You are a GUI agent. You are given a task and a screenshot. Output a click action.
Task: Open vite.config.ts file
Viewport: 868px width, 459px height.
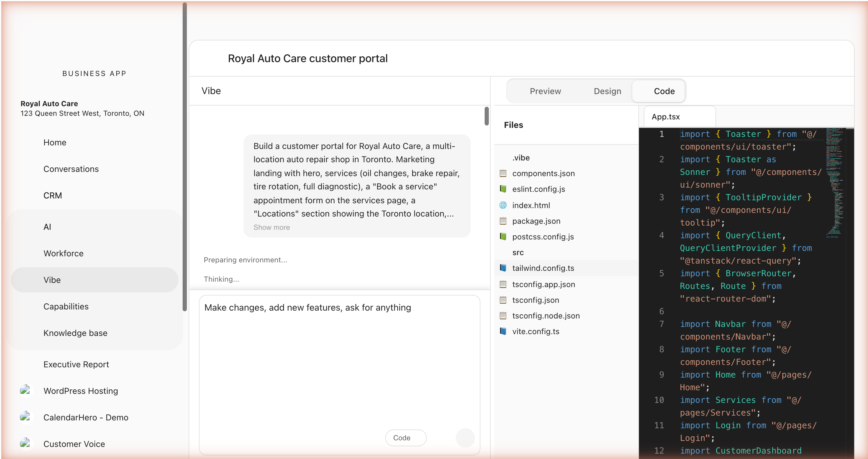pos(536,331)
